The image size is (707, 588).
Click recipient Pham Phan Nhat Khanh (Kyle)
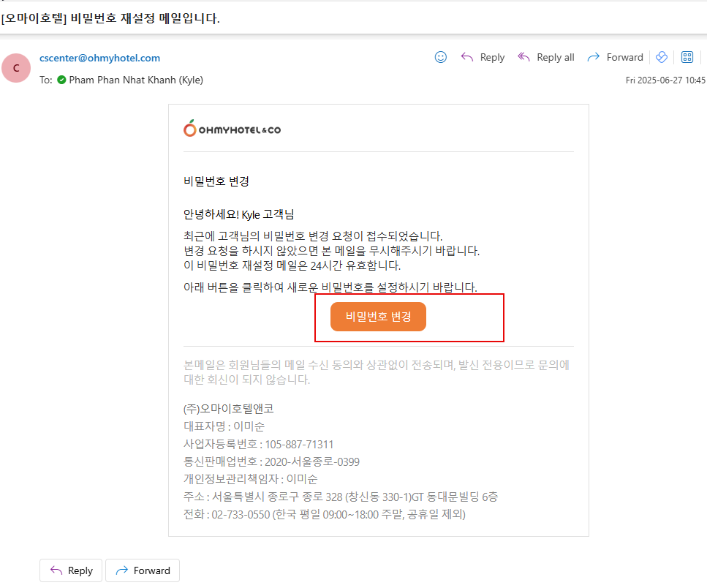click(x=135, y=80)
